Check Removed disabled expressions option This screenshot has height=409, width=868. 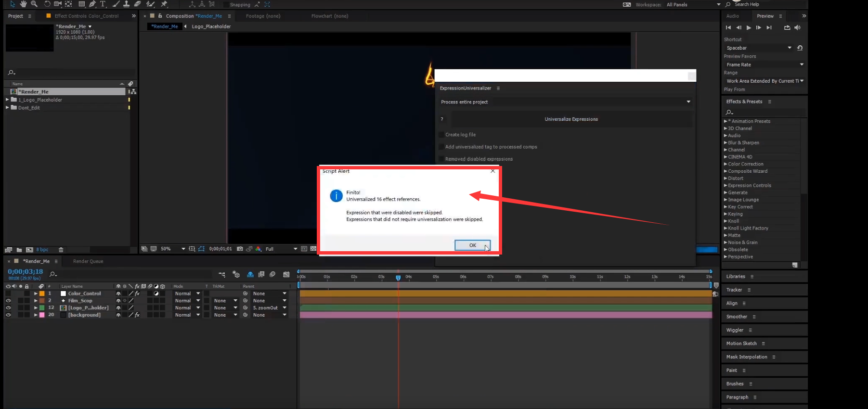pyautogui.click(x=441, y=159)
